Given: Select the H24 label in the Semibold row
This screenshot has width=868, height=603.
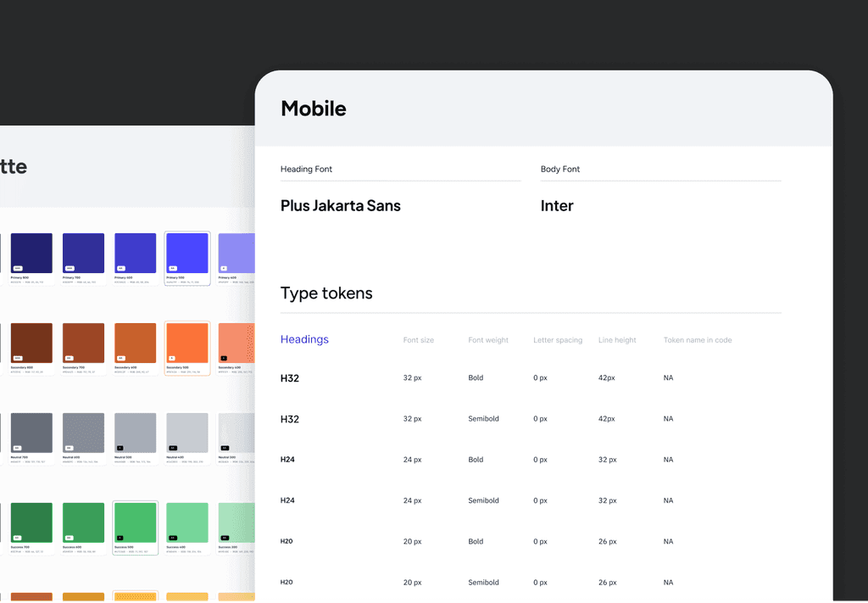Looking at the screenshot, I should tap(287, 500).
